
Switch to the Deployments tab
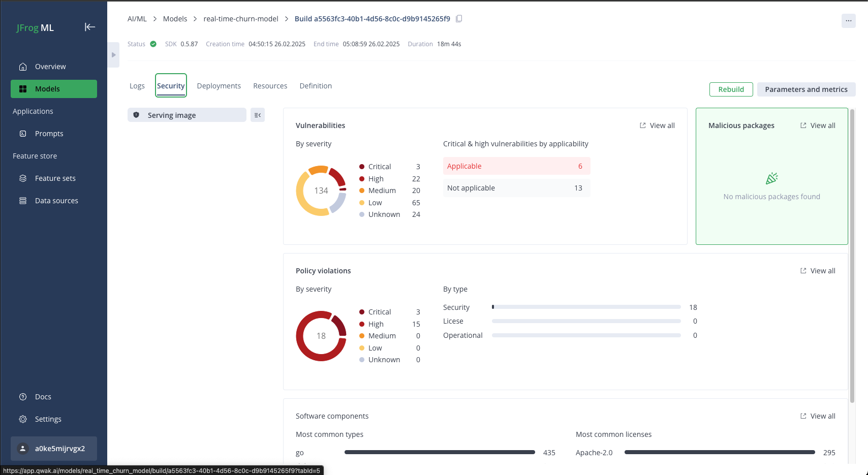(x=219, y=86)
